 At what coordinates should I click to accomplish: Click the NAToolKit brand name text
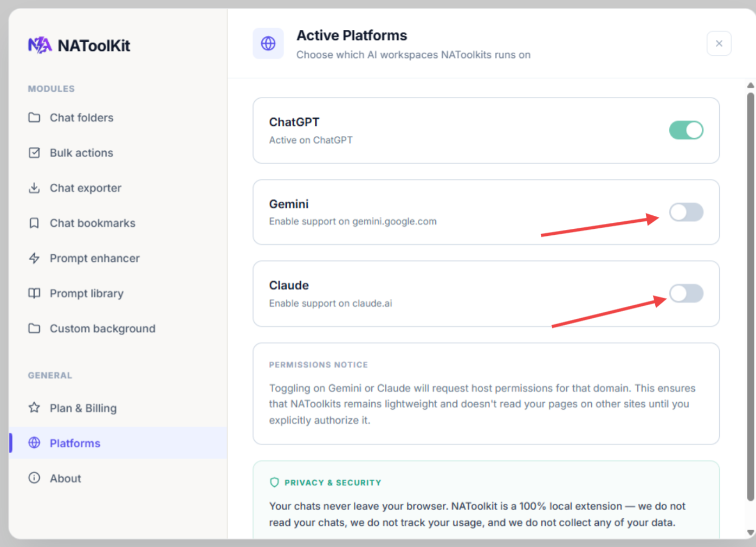pos(94,46)
